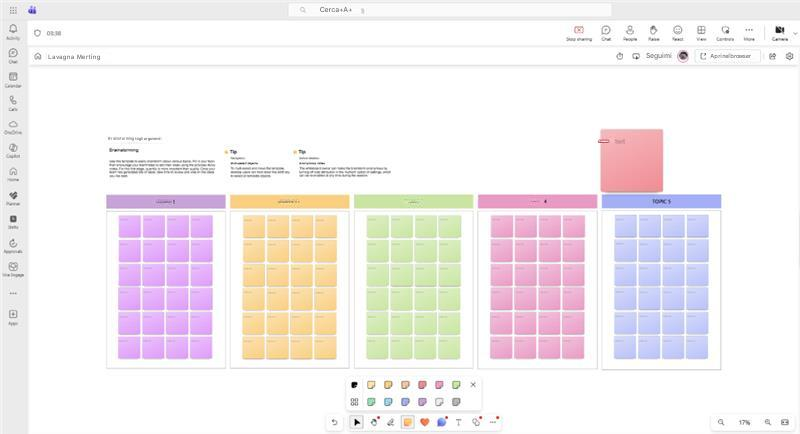
Task: Choose the Select arrow tool
Action: click(357, 422)
